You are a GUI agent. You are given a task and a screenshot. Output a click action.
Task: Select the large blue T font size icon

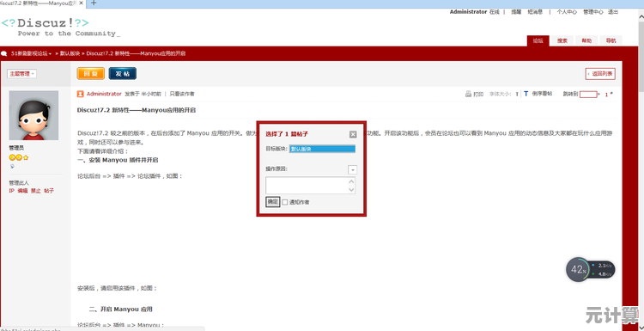[526, 94]
